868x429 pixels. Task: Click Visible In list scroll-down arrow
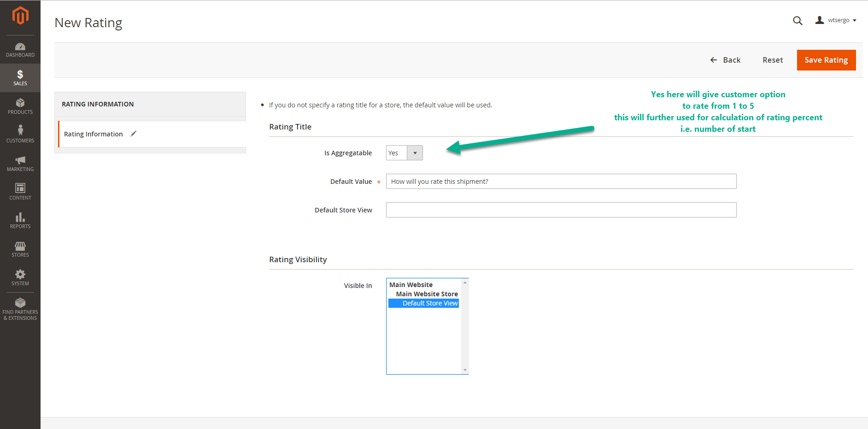465,370
